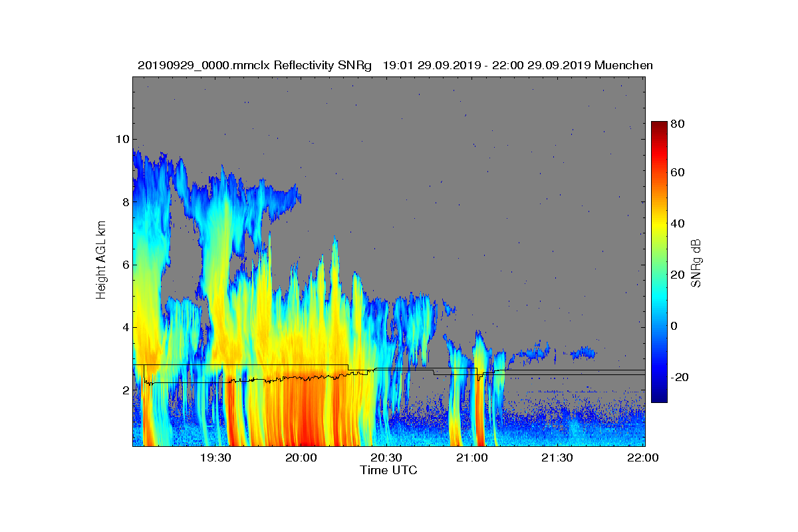Click the 19:30 tick label on time axis
Viewport: 798px width, 532px height.
215,458
